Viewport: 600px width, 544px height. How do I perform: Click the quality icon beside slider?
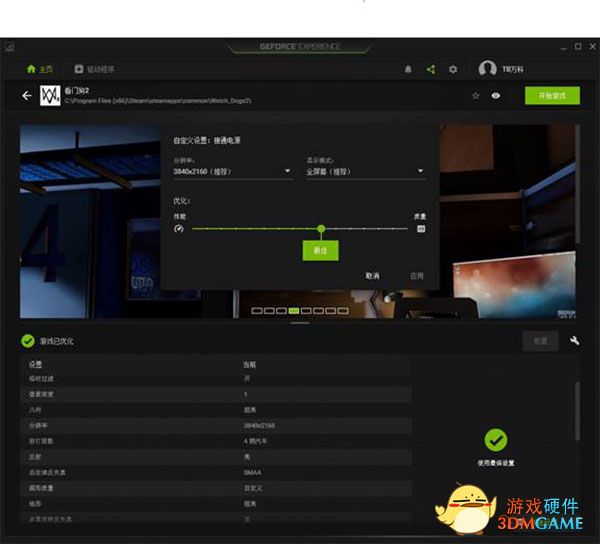click(421, 229)
